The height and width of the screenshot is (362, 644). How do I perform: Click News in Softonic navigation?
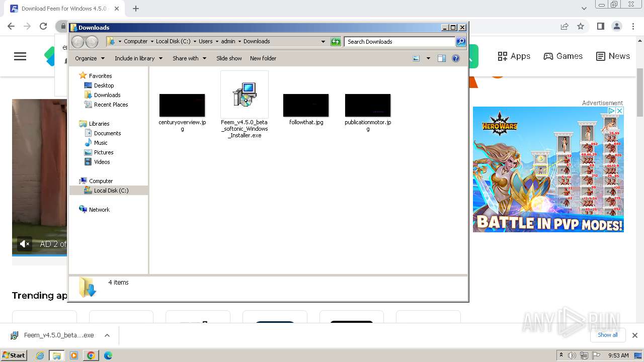[613, 56]
